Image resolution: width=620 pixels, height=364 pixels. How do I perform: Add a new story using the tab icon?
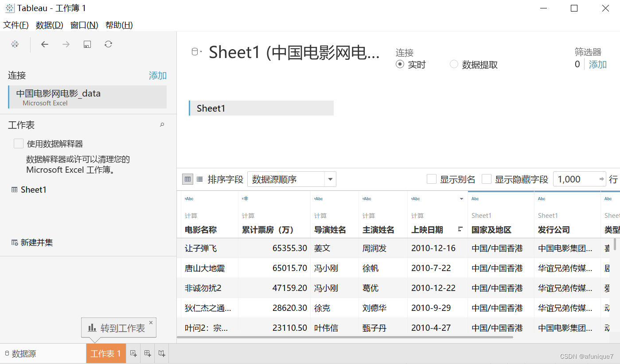pyautogui.click(x=162, y=353)
